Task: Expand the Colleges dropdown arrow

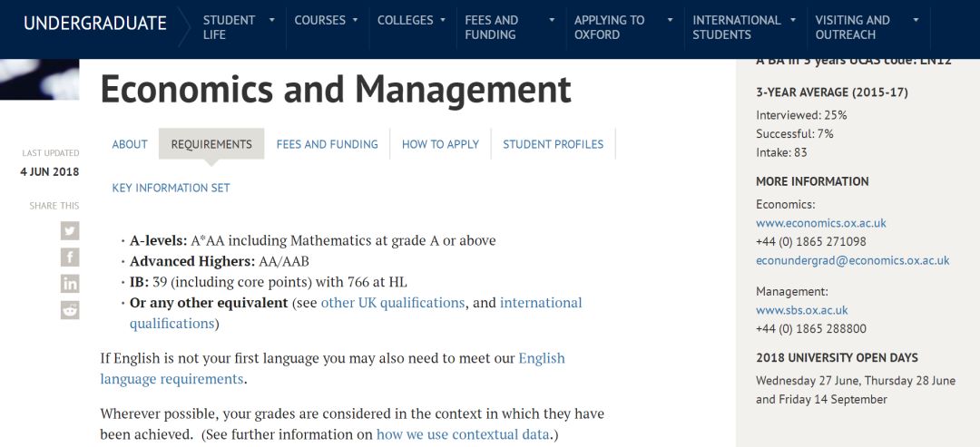Action: pyautogui.click(x=443, y=20)
